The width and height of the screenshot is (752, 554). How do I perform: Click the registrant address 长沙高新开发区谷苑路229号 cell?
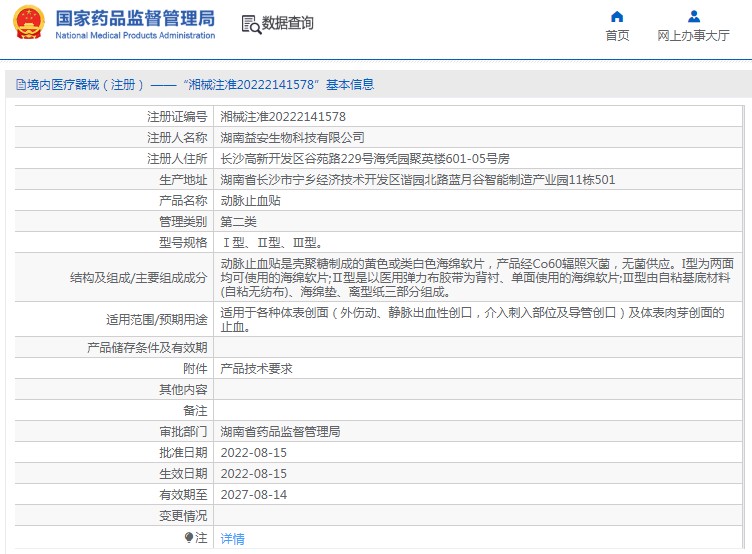(478, 158)
